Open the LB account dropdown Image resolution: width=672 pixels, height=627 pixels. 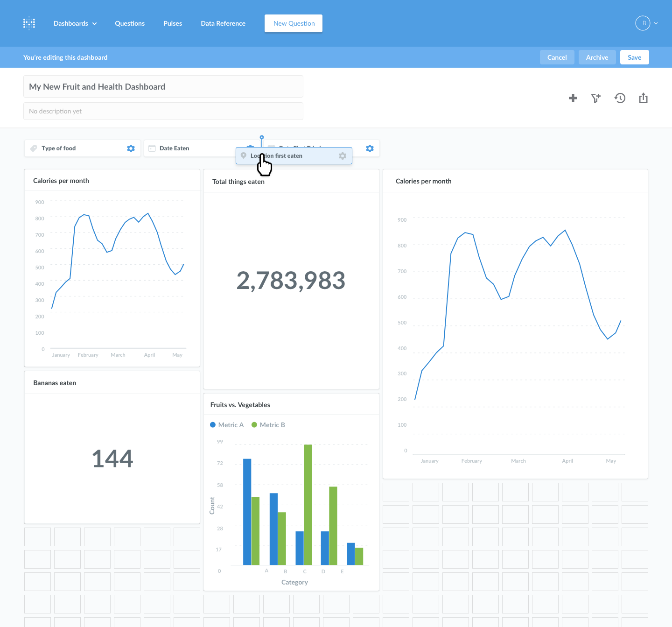click(646, 23)
